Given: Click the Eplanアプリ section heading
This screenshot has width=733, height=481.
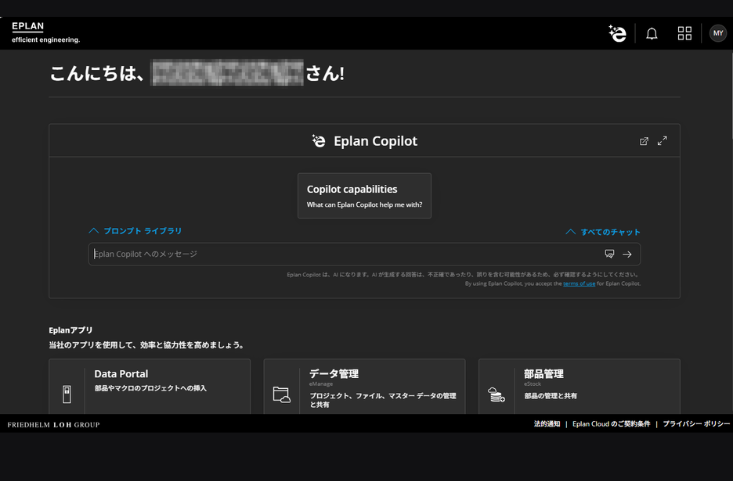Looking at the screenshot, I should [x=71, y=330].
